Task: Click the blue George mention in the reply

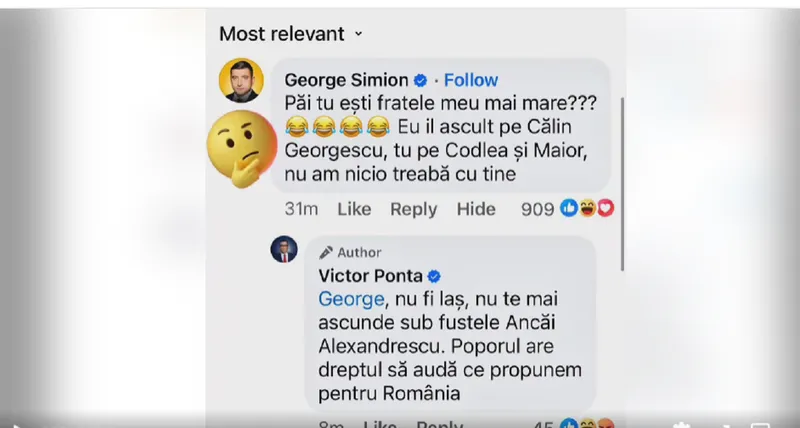Action: click(x=350, y=299)
